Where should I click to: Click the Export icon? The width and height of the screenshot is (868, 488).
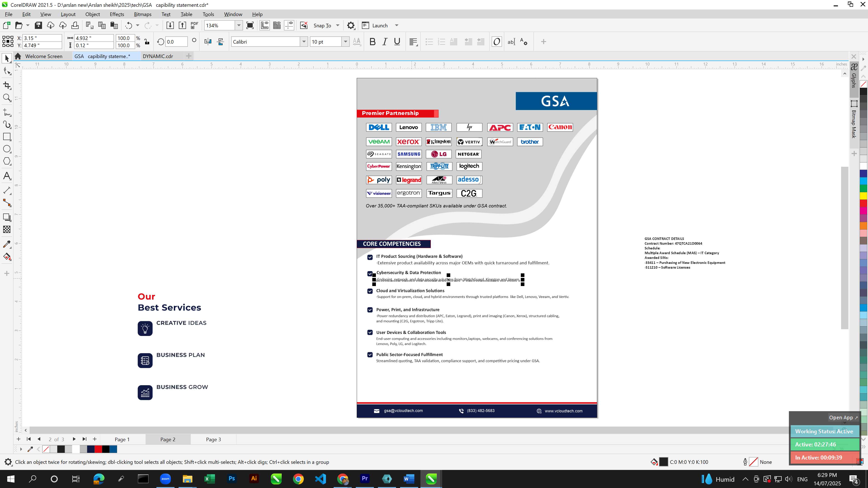(182, 26)
